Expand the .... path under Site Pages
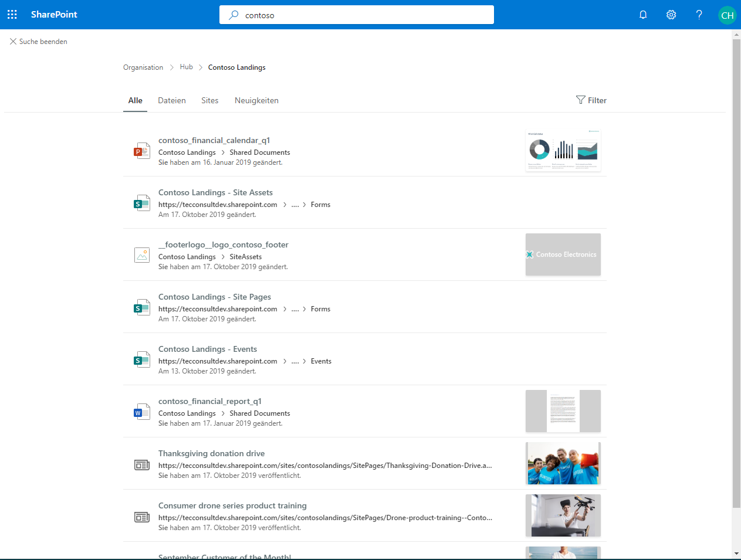The width and height of the screenshot is (741, 560). (x=295, y=309)
